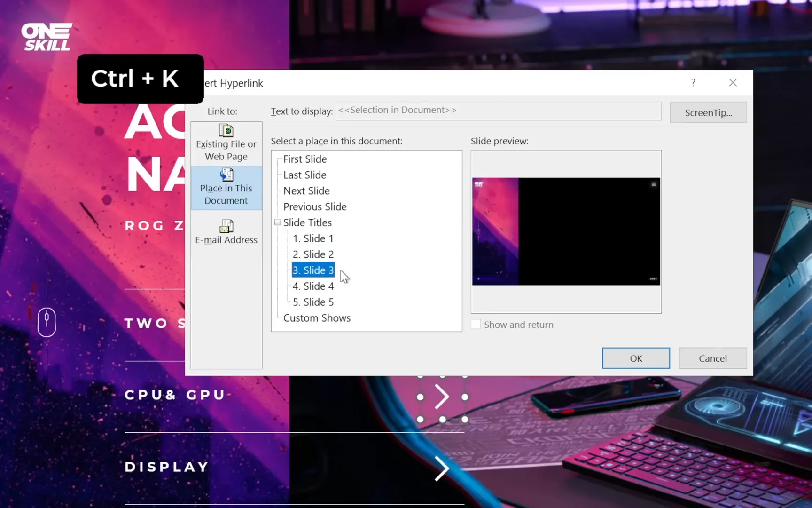812x508 pixels.
Task: Select Custom Shows in the list
Action: (317, 318)
